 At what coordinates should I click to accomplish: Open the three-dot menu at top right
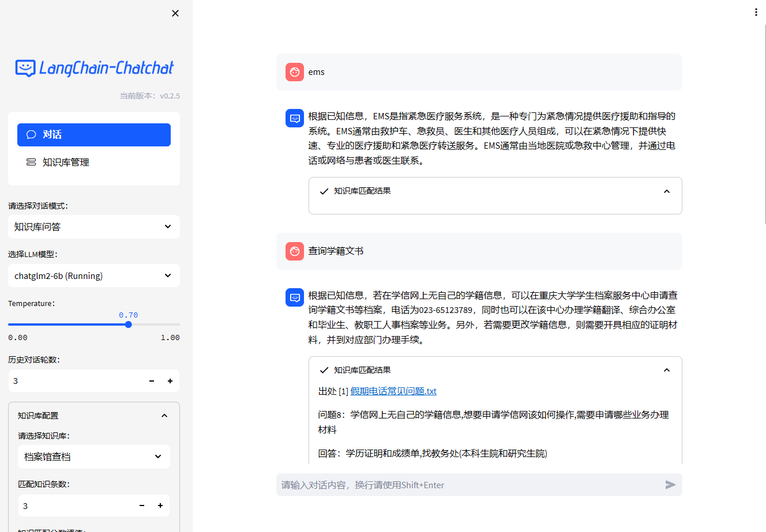pyautogui.click(x=756, y=12)
